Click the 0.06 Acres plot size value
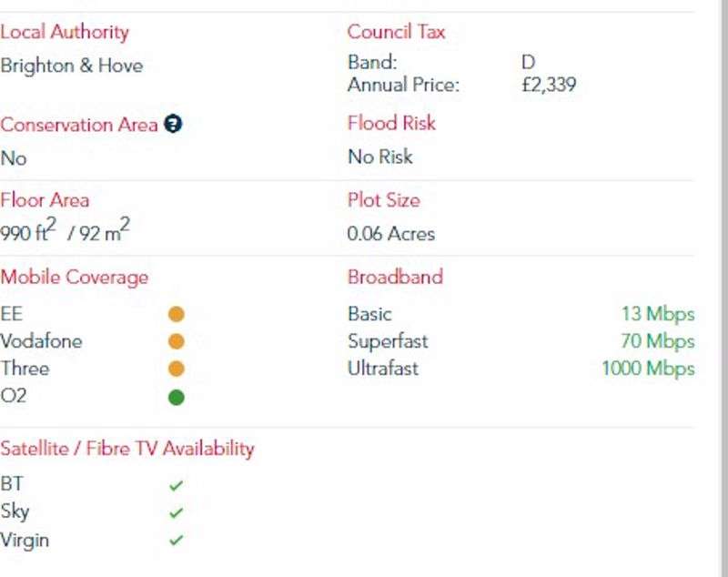Viewport: 728px width, 577px height. [x=391, y=234]
